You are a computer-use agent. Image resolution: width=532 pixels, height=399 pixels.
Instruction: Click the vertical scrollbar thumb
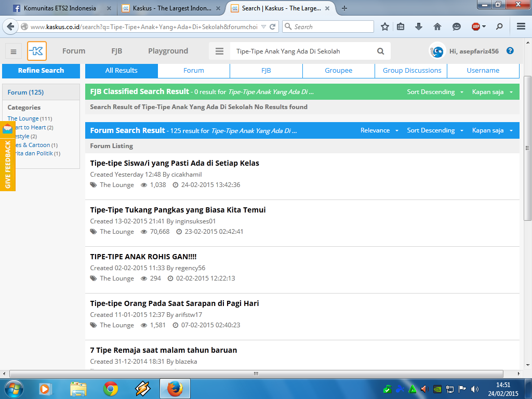click(x=527, y=148)
